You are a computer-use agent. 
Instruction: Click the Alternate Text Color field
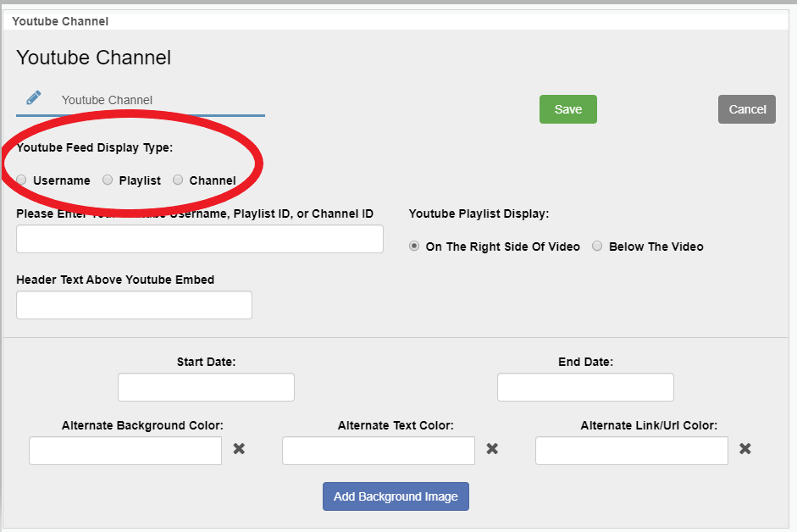(379, 451)
